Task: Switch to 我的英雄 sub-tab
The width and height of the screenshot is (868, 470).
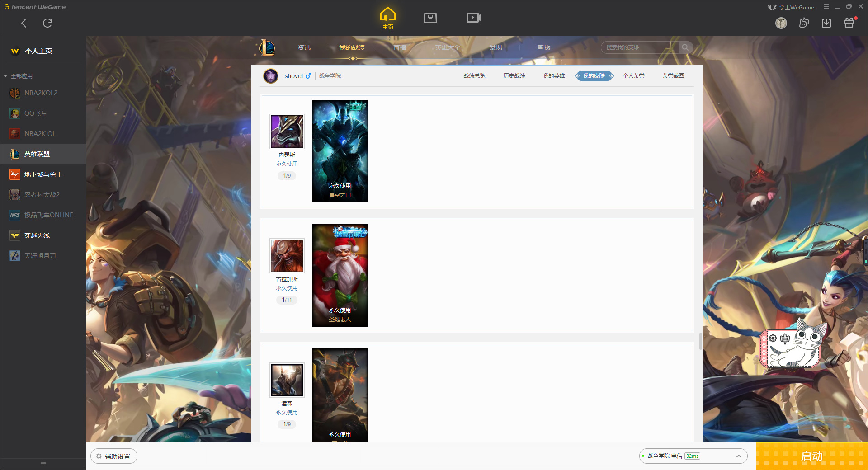Action: pyautogui.click(x=554, y=76)
